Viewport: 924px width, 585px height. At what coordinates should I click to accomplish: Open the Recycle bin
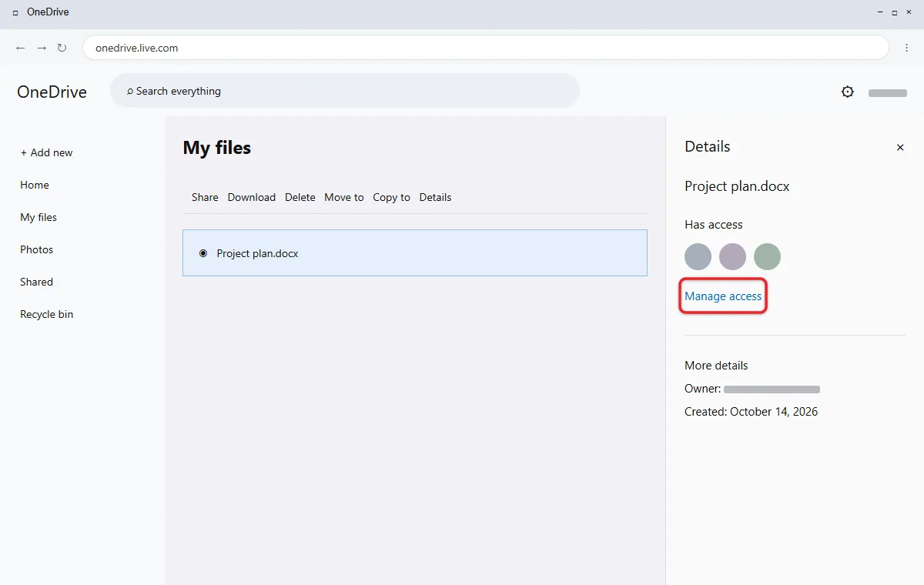coord(47,314)
